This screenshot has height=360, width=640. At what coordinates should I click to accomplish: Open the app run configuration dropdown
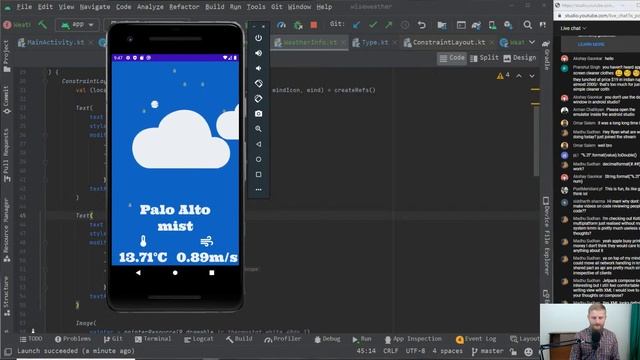(x=77, y=25)
